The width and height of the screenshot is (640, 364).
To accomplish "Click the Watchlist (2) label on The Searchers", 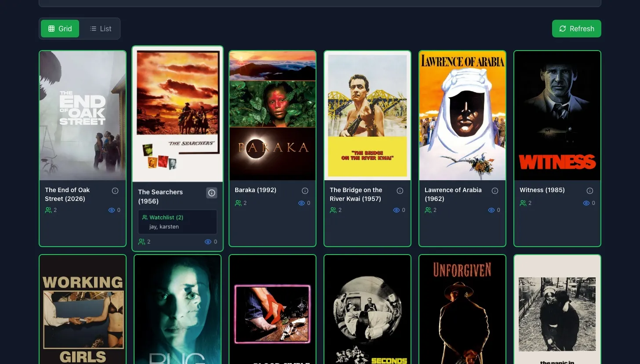I will [x=166, y=218].
